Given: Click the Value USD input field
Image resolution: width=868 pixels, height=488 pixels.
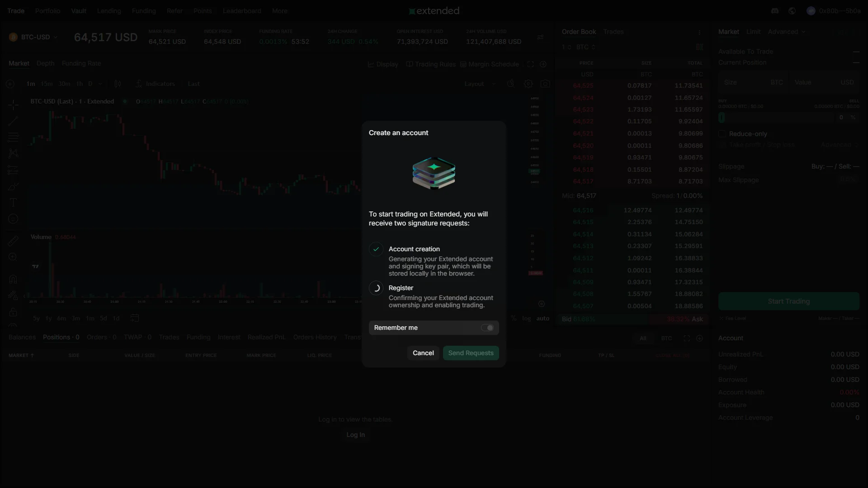Looking at the screenshot, I should tap(824, 83).
